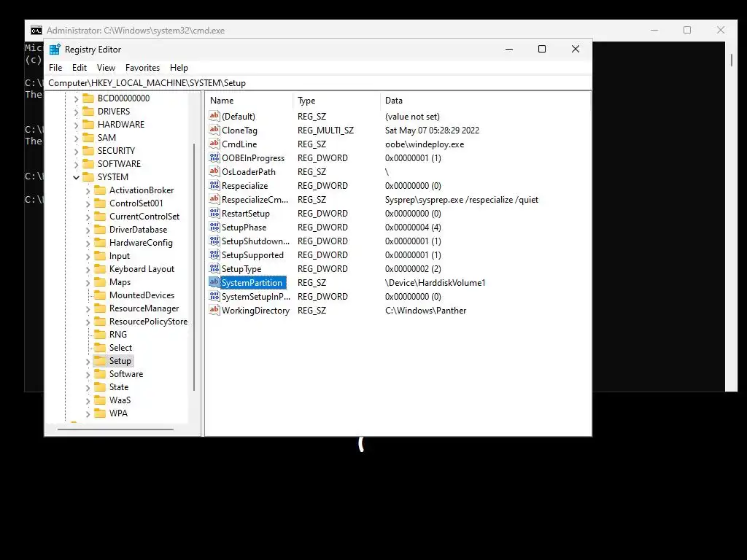The width and height of the screenshot is (747, 560).
Task: Expand the ActivationBroker subkey
Action: tap(88, 190)
